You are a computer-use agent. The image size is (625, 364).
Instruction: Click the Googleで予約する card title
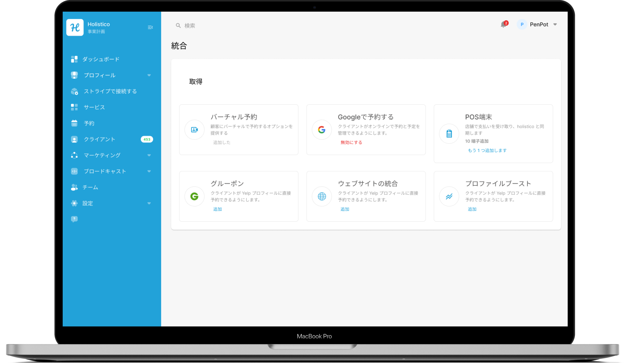366,117
